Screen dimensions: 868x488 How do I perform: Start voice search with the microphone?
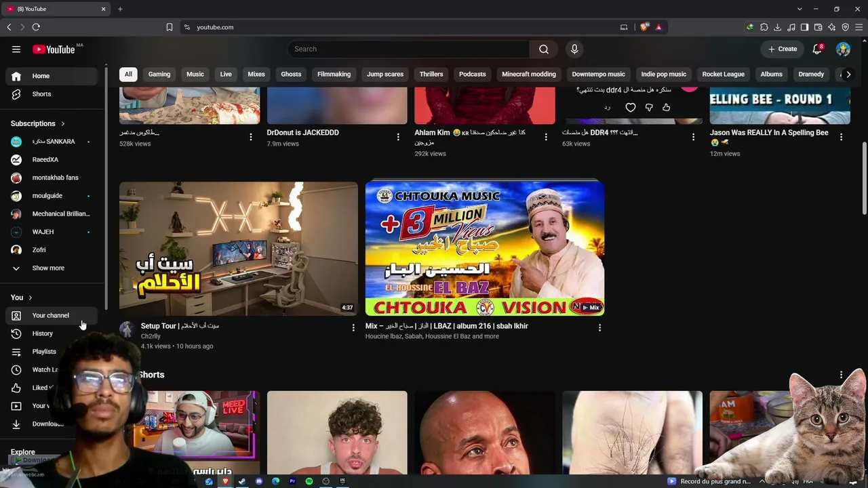(574, 49)
